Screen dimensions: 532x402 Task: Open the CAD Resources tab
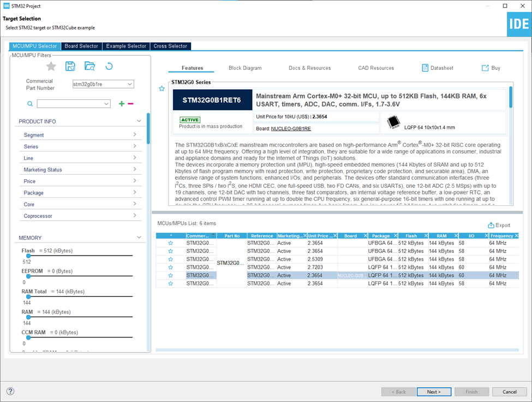[376, 68]
